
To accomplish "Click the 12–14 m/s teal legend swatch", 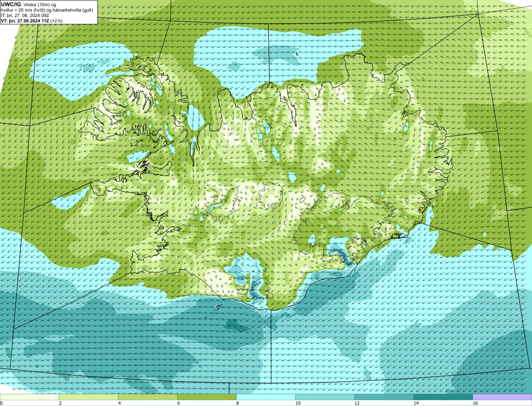I will (x=384, y=397).
